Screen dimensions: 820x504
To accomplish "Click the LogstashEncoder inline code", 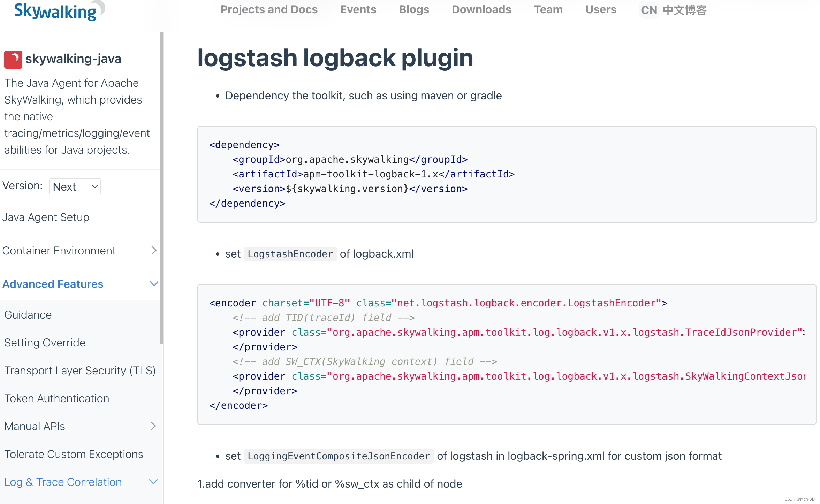I will pos(290,254).
